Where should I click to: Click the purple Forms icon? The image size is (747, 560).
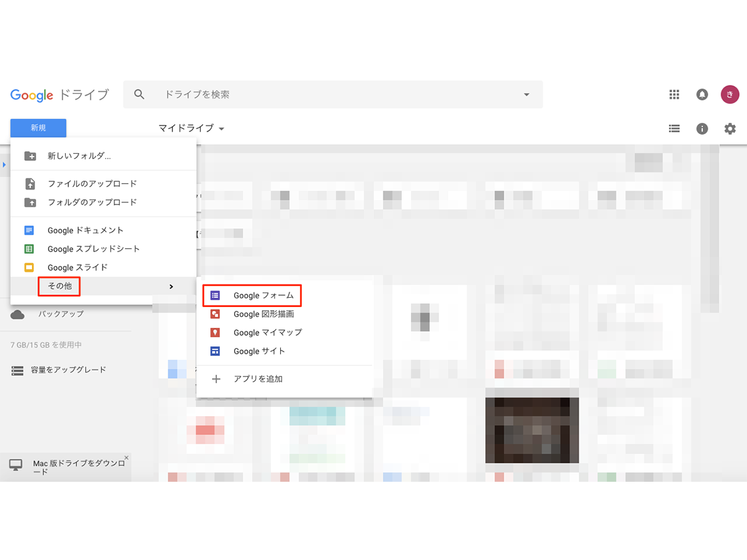215,295
